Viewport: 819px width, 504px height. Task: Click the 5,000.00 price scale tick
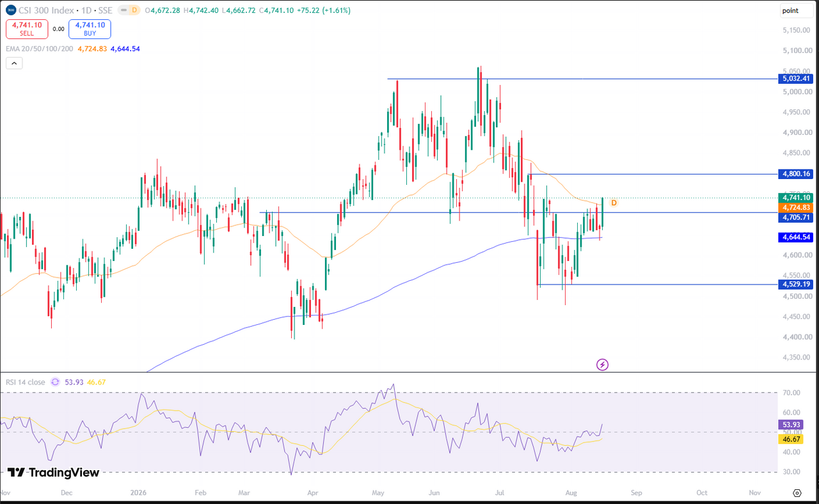795,91
